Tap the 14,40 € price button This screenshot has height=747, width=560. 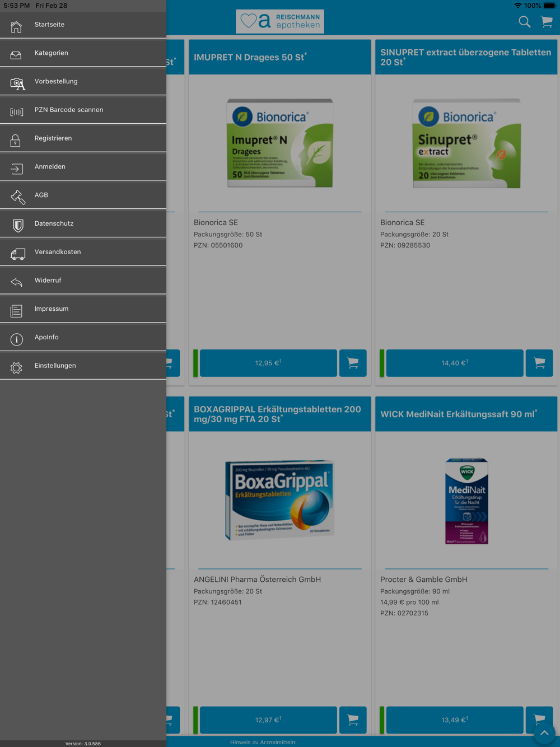455,363
